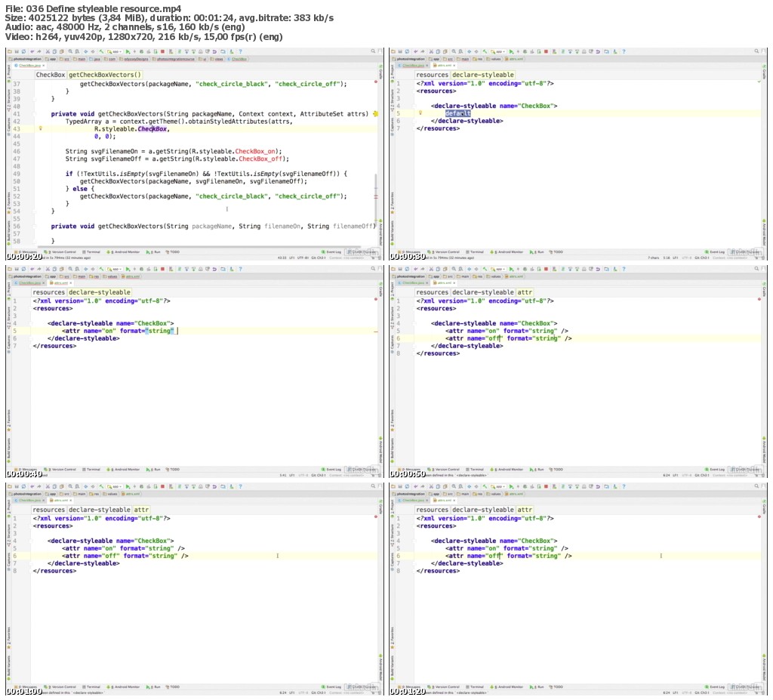Click the green Run icon in the 00:00:20 frame
773x700 pixels.
pos(128,51)
